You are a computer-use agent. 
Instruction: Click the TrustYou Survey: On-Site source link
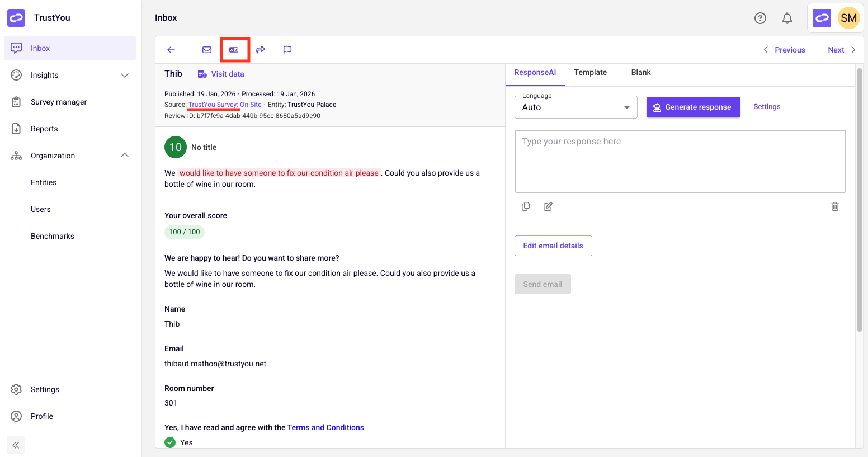click(225, 105)
